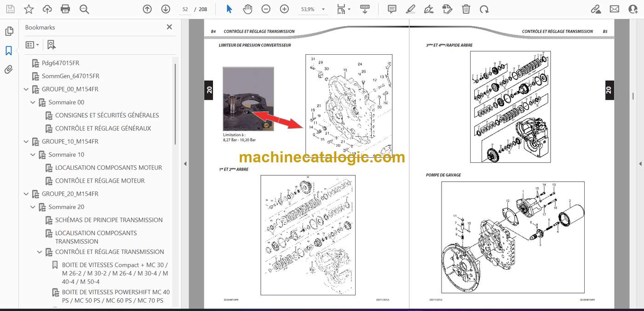
Task: Collapse the Sommaire 20 bookmark node
Action: tap(33, 207)
